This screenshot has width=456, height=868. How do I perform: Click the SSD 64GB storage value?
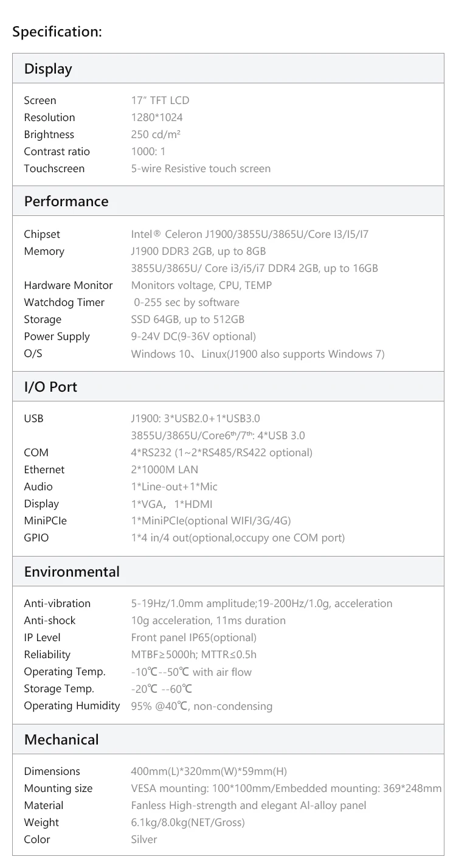188,319
